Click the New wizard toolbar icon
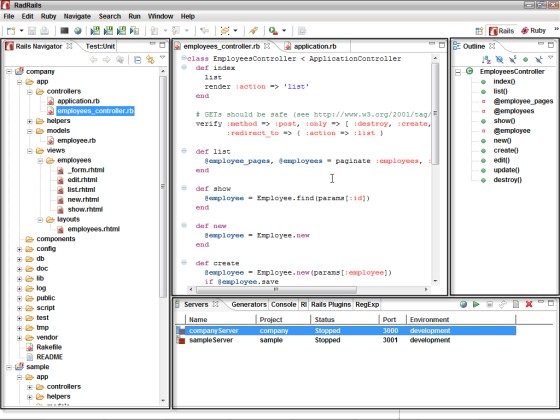This screenshot has width=560, height=420. tap(11, 31)
